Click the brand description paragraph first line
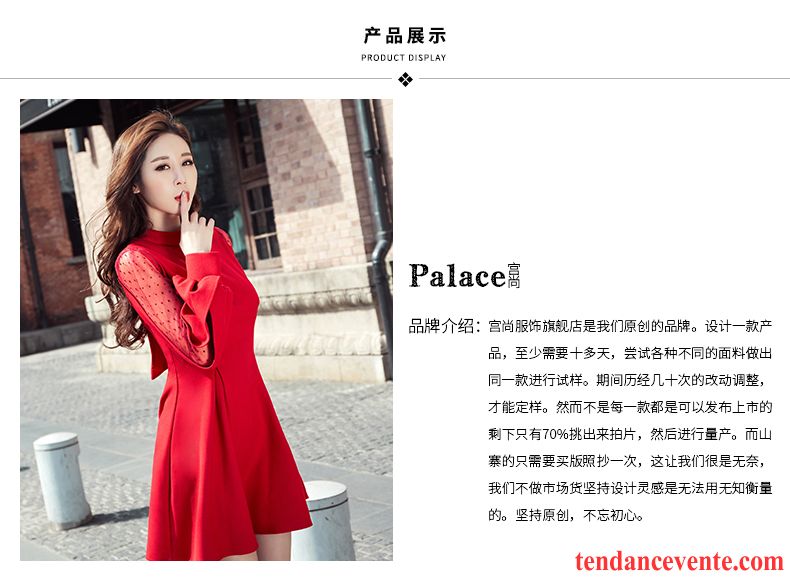Screen dimensions: 790x578 click(630, 327)
